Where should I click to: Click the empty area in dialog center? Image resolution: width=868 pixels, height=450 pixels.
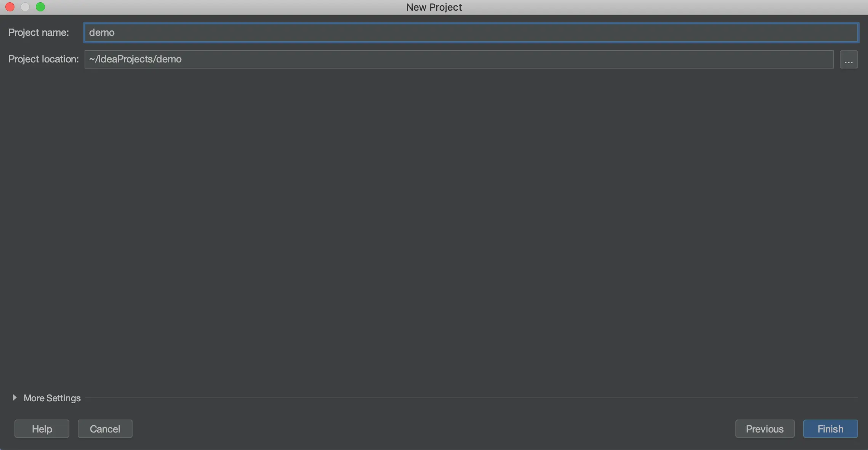pos(434,228)
